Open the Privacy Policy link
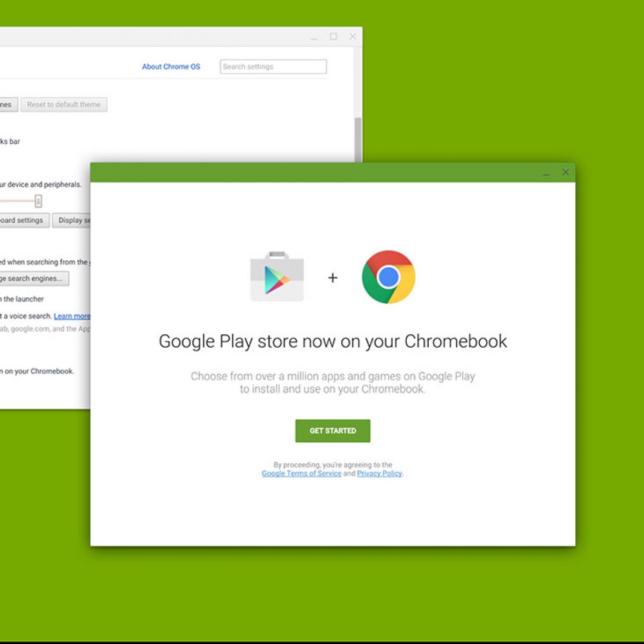Viewport: 644px width, 644px height. coord(379,473)
